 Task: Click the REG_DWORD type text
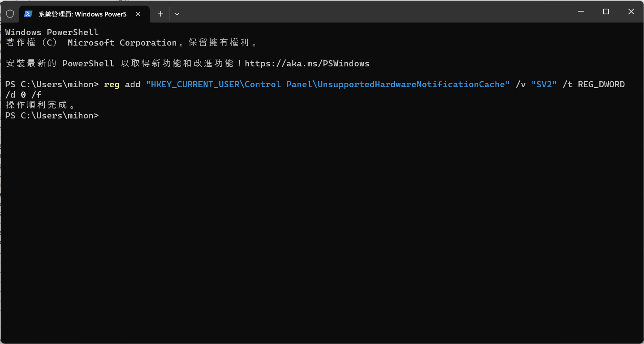(601, 85)
